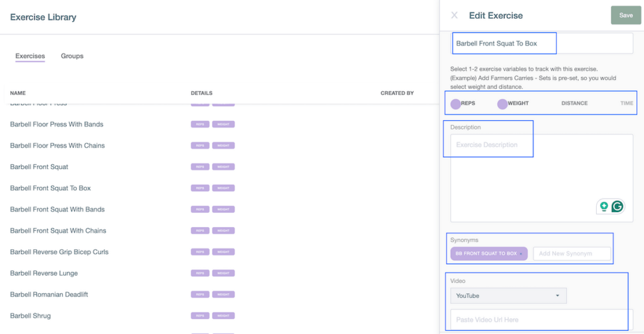Viewport: 644px width, 334px height.
Task: Enable the DISTANCE exercise variable
Action: coord(574,103)
